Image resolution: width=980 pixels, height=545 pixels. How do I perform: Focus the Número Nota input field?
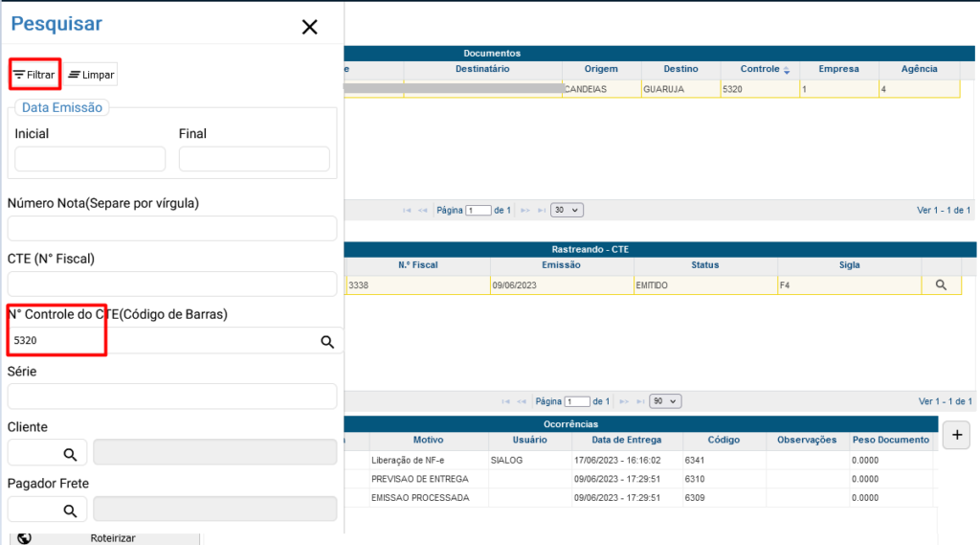pos(172,228)
